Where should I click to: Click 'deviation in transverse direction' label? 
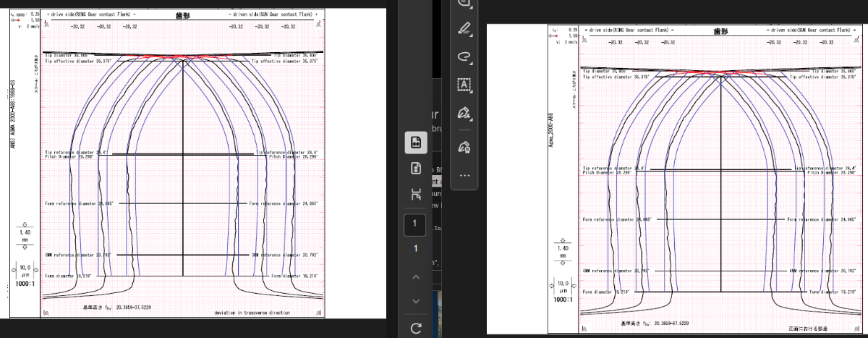(x=252, y=313)
